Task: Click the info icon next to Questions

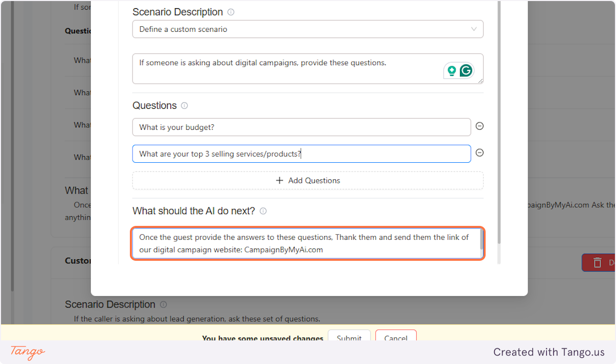Action: [x=185, y=105]
